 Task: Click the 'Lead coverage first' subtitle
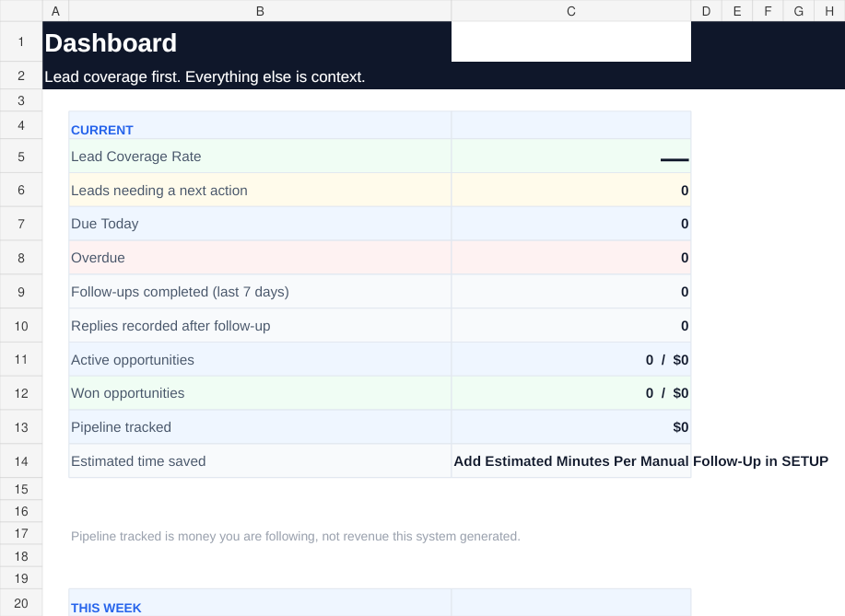(205, 76)
